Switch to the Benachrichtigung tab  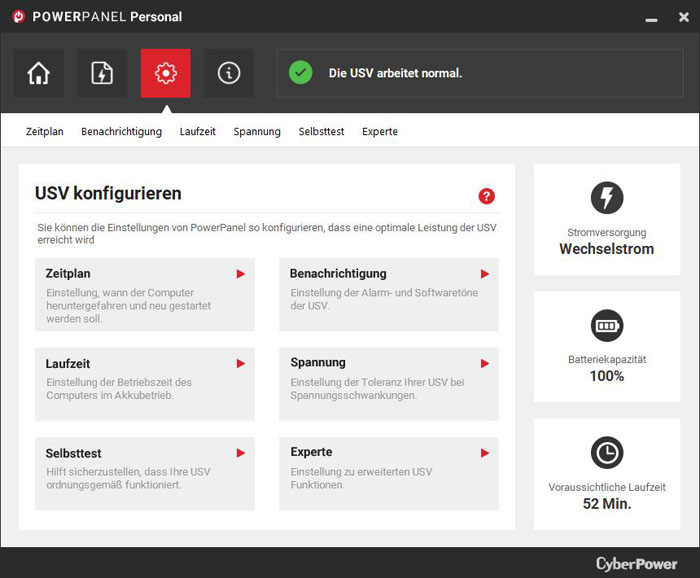pyautogui.click(x=121, y=132)
